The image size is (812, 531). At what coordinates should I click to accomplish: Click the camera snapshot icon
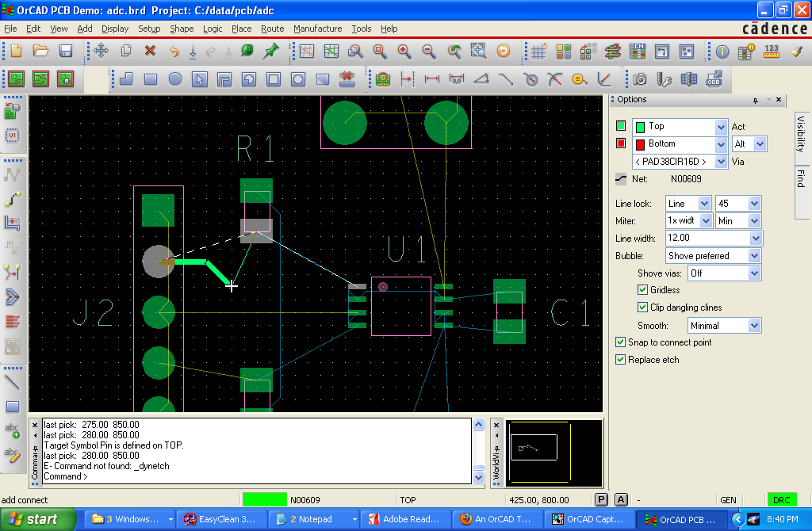pos(640,79)
